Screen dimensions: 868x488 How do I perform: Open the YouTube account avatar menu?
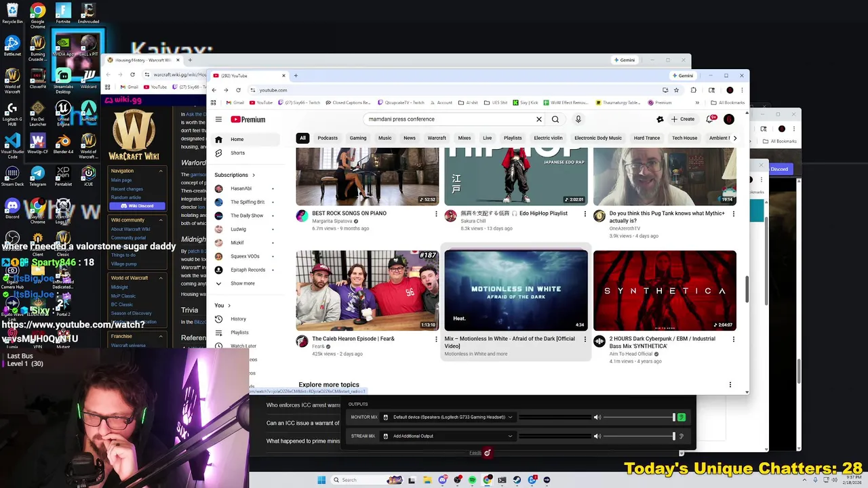(x=729, y=119)
